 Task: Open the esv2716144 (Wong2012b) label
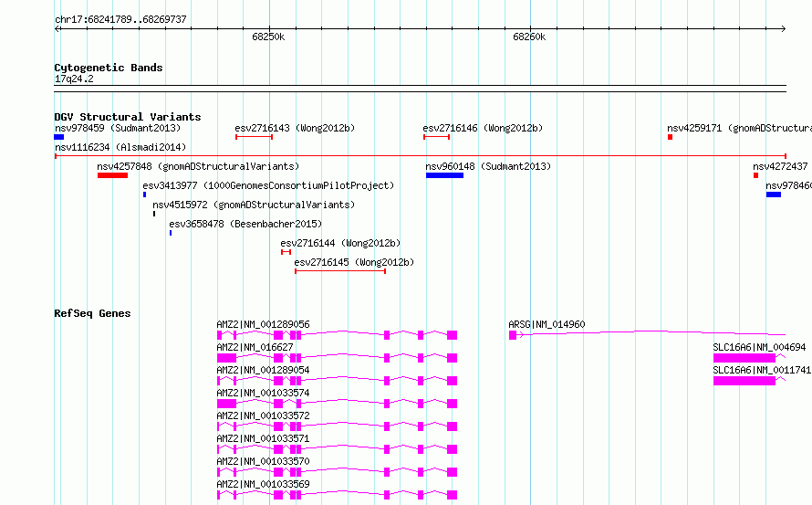(340, 243)
